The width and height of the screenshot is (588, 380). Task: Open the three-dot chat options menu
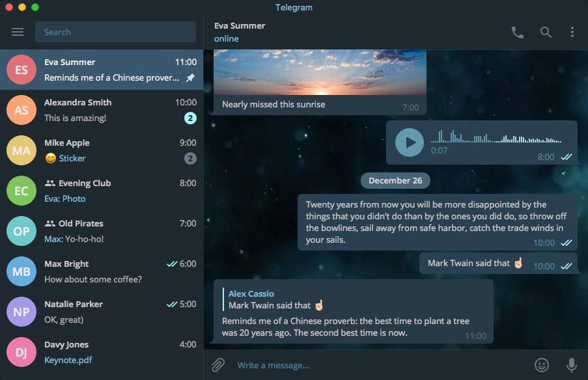tap(572, 31)
